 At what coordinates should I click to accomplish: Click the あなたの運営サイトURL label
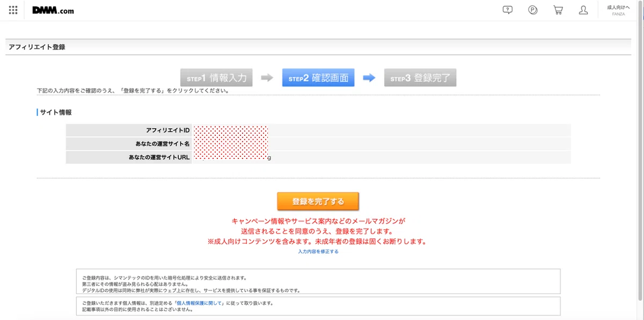(x=159, y=158)
